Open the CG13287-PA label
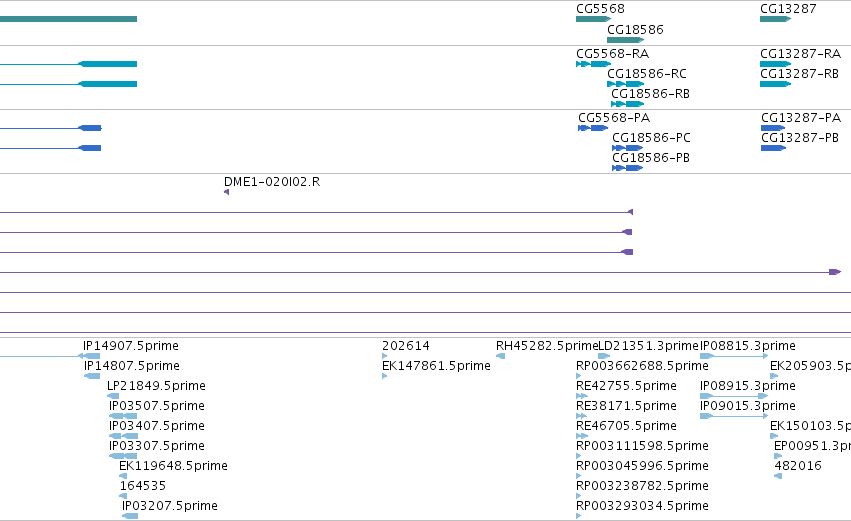The image size is (851, 521). tap(801, 118)
